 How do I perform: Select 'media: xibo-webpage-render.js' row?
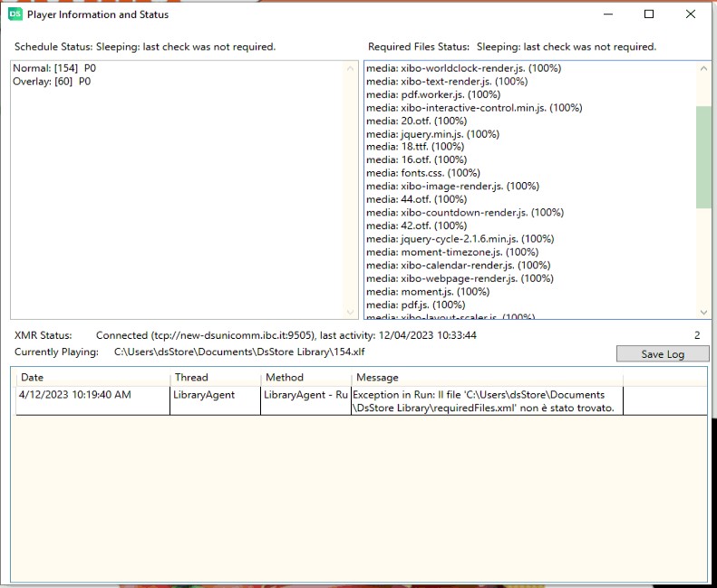[460, 279]
